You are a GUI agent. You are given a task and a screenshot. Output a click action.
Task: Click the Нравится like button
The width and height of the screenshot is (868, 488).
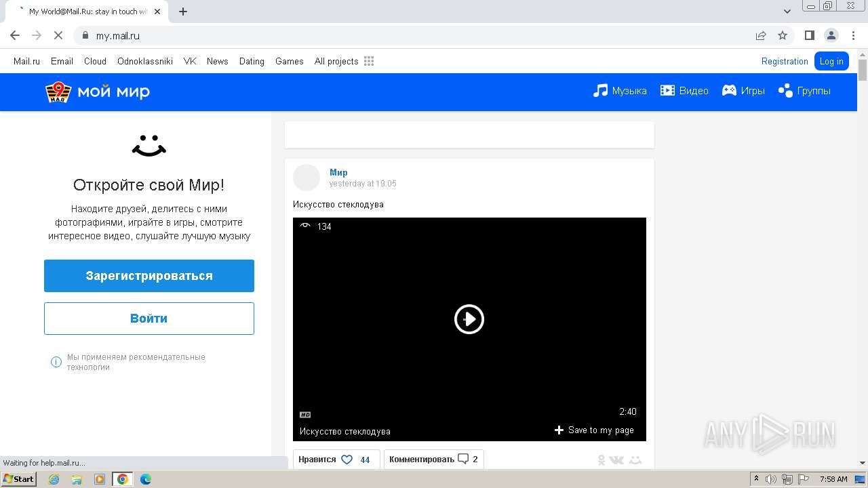pos(336,460)
